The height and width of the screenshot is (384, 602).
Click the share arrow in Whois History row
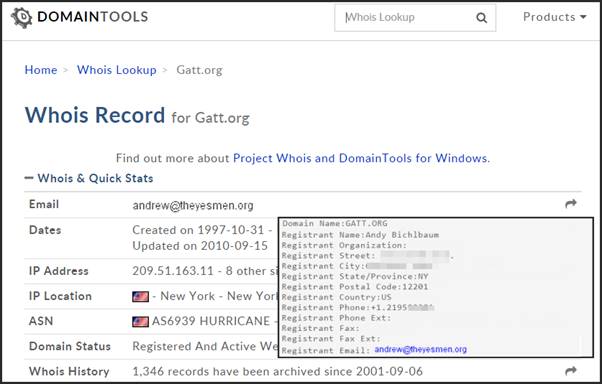(x=571, y=371)
